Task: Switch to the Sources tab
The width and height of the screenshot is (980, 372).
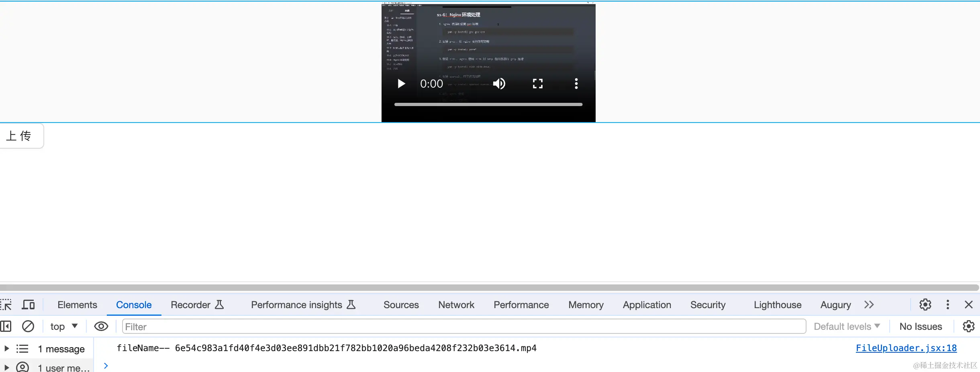Action: tap(401, 305)
